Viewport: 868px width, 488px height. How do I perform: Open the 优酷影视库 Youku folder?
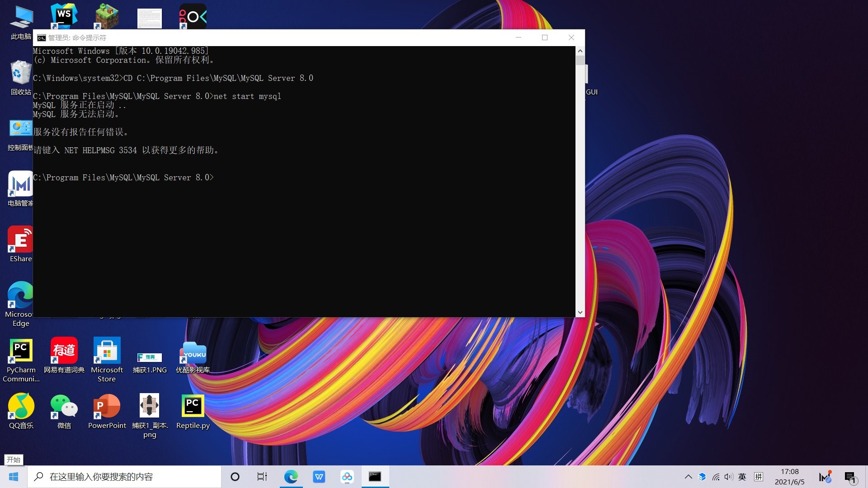tap(193, 357)
